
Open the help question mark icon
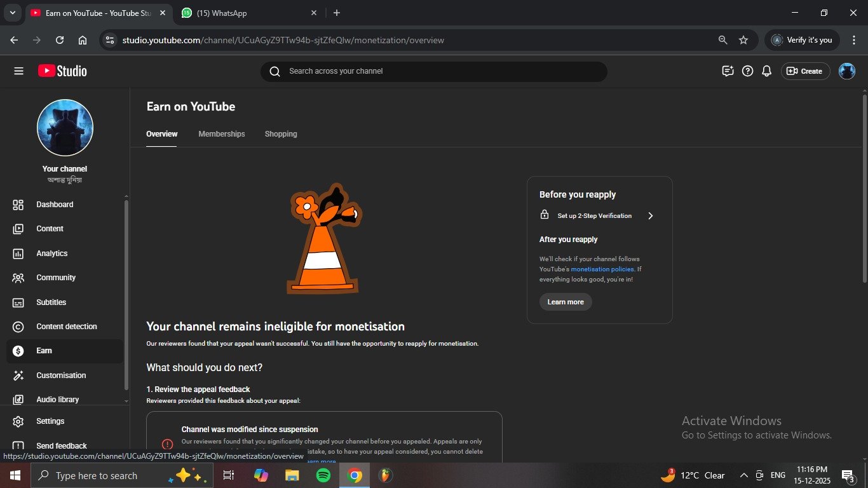747,71
